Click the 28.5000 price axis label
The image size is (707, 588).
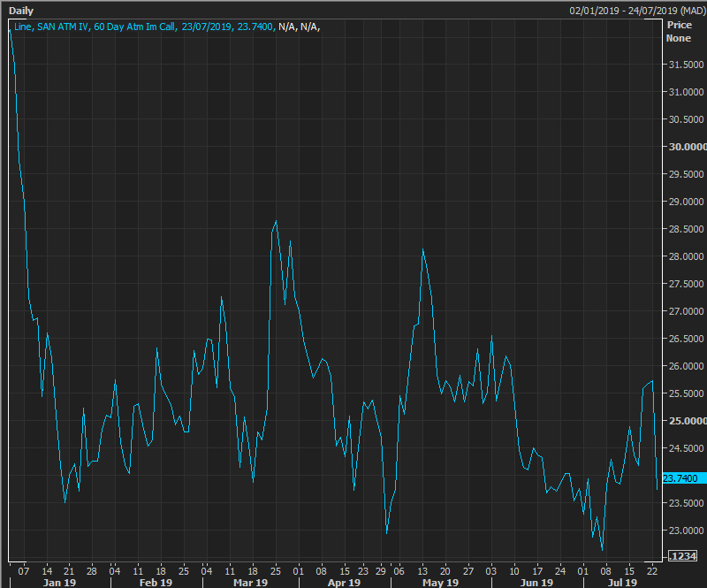[x=686, y=229]
